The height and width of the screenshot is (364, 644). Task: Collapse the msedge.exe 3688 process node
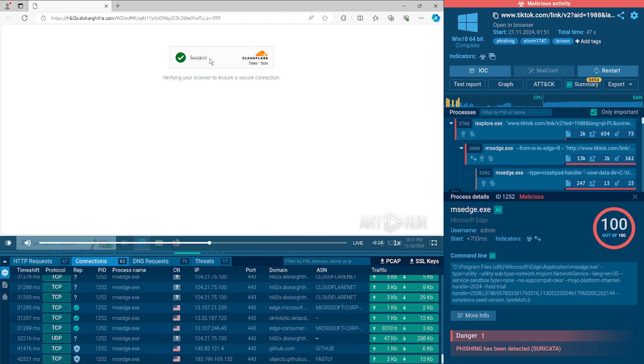pyautogui.click(x=462, y=148)
